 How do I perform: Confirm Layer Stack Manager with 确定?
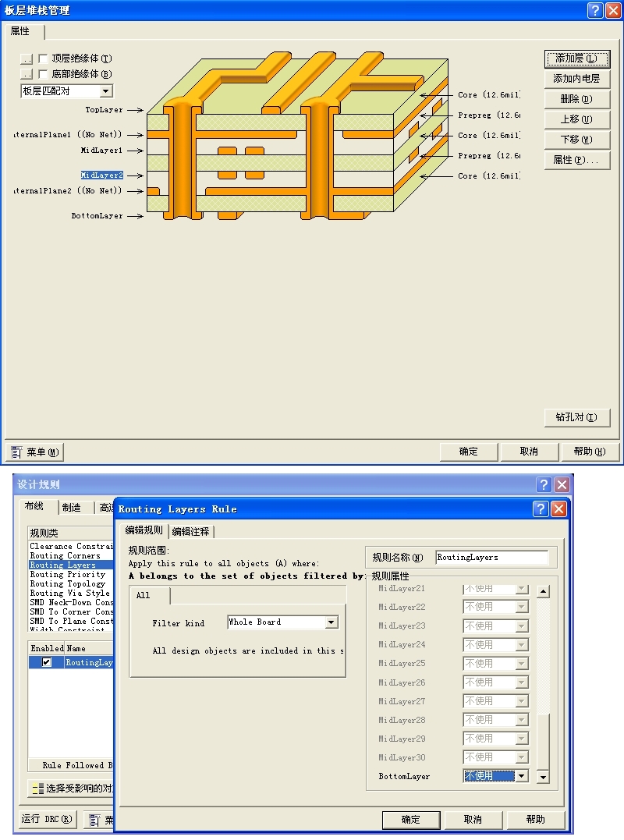tap(469, 452)
